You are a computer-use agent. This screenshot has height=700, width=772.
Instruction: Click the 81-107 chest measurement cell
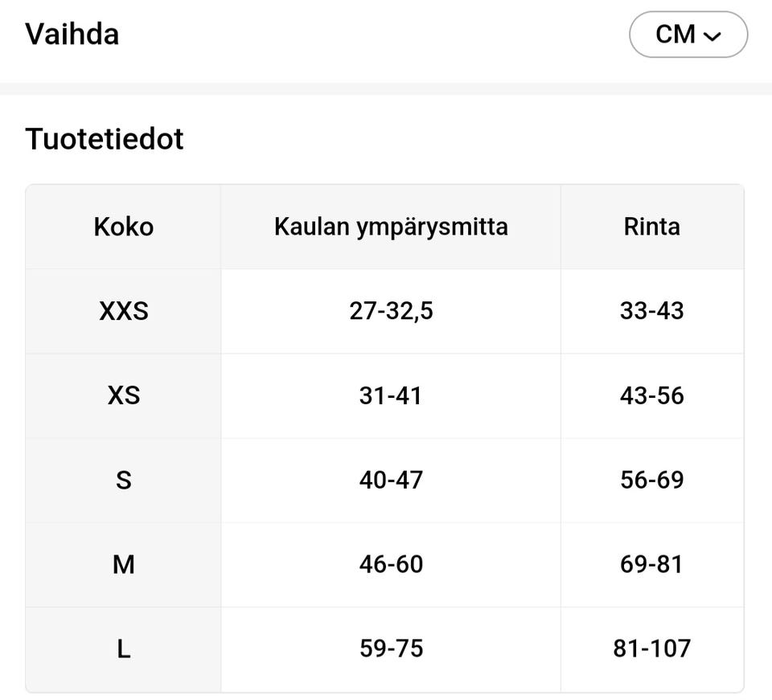pyautogui.click(x=652, y=648)
